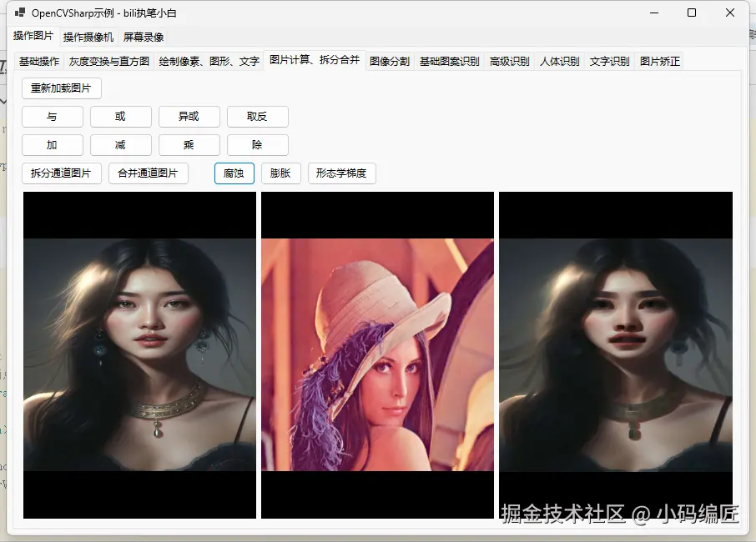
Task: Click the 合并通道图片 button
Action: point(148,173)
